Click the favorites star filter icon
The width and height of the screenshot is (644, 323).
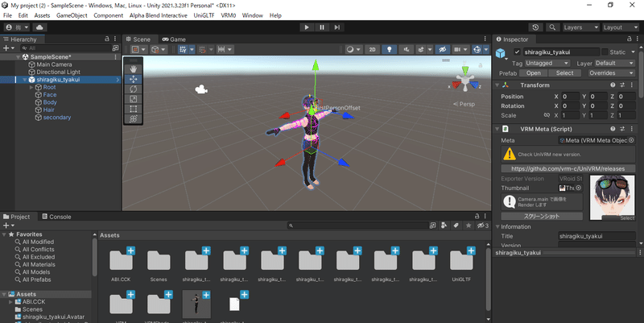[x=469, y=226]
